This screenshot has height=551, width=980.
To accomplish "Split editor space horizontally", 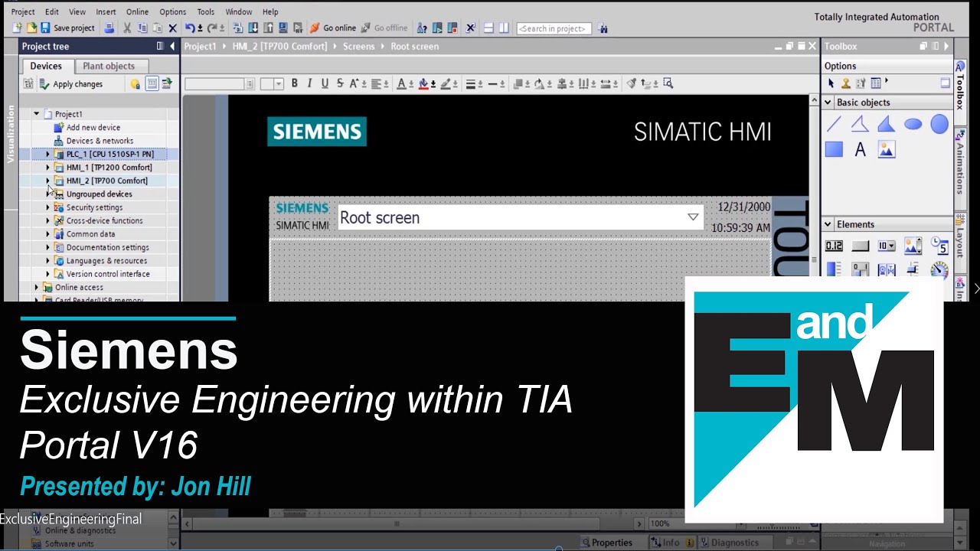I will click(x=488, y=28).
